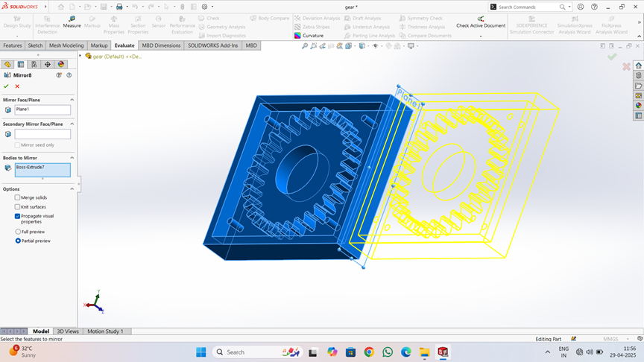Open PropertyManager tab
The height and width of the screenshot is (362, 644).
coord(21,64)
